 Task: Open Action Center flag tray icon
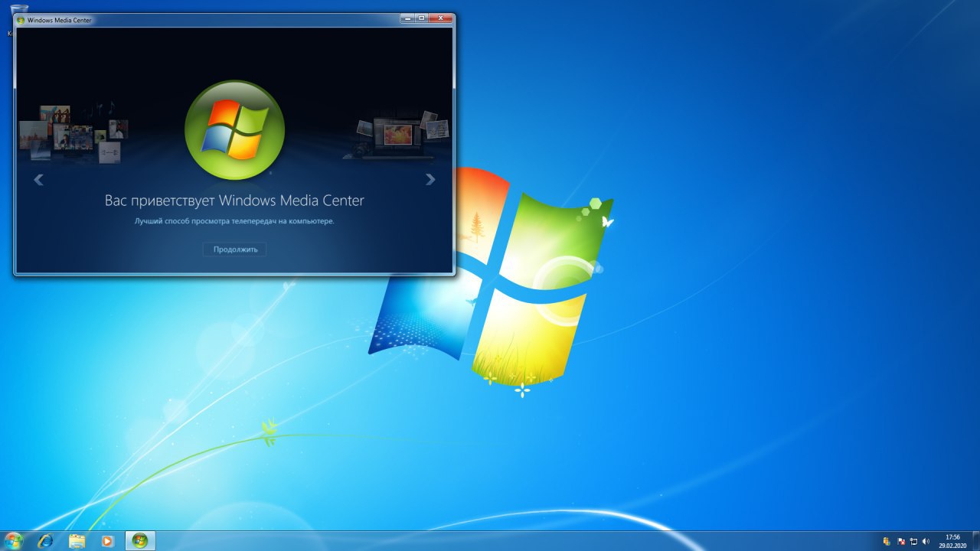coord(900,541)
